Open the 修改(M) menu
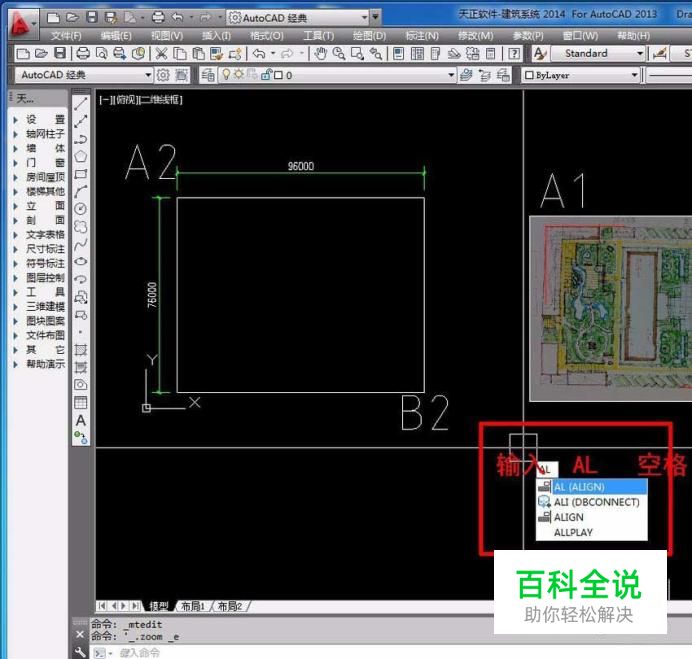 coord(475,36)
